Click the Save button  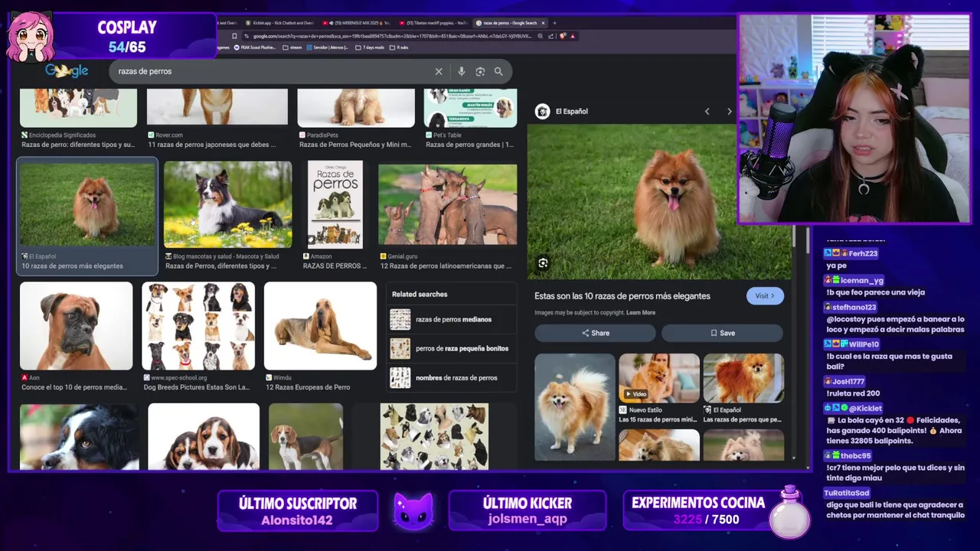point(722,333)
